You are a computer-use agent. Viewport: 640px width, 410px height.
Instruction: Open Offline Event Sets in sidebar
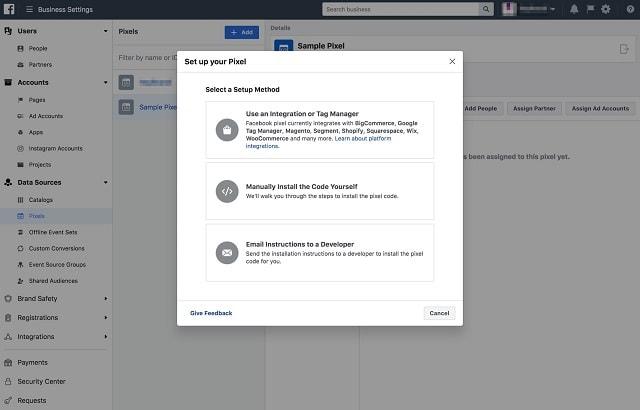[53, 232]
